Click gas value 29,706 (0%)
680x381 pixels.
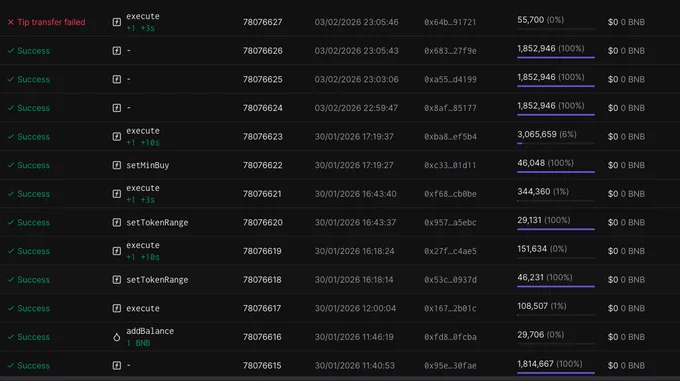click(x=540, y=335)
